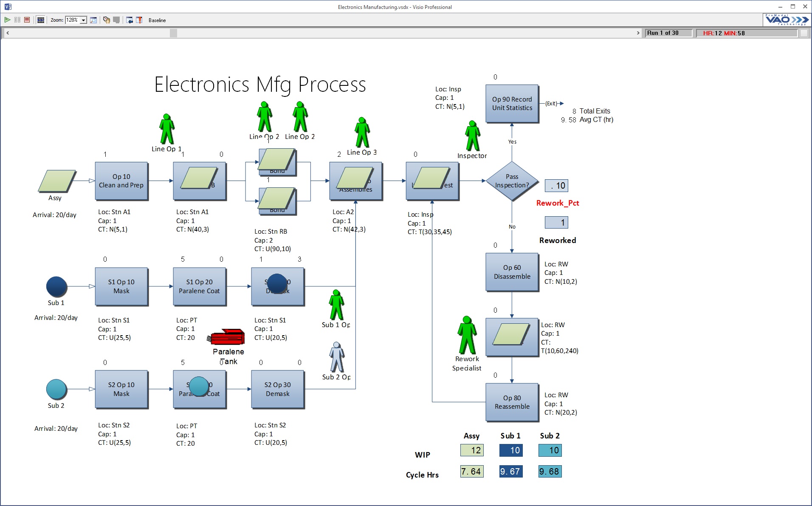
Task: Click the HR:12 MIN:58 clock display
Action: [747, 33]
